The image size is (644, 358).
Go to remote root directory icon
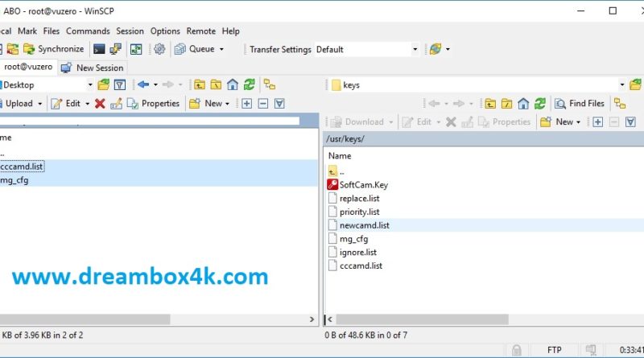tap(506, 104)
